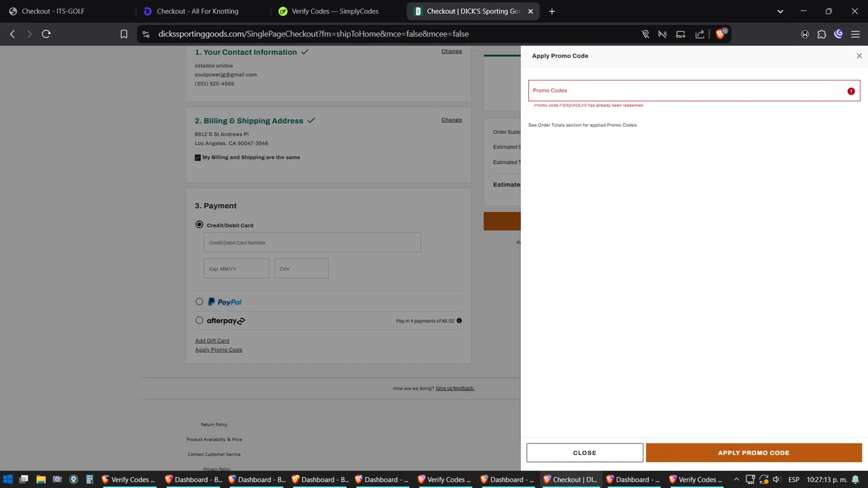Select PayPal payment radio button
The image size is (868, 488).
199,301
